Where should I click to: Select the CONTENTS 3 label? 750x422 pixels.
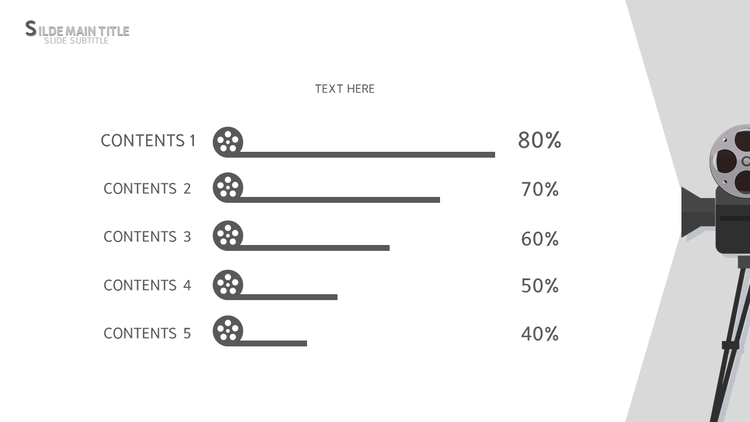147,237
